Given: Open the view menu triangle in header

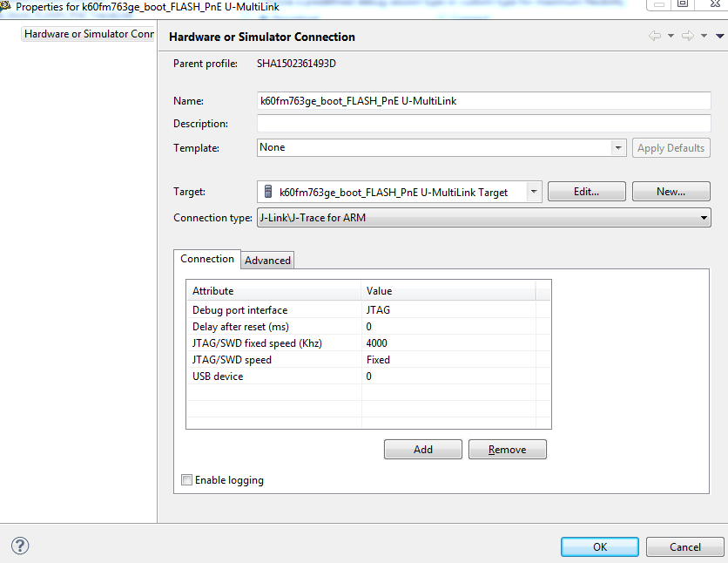Looking at the screenshot, I should (x=719, y=36).
